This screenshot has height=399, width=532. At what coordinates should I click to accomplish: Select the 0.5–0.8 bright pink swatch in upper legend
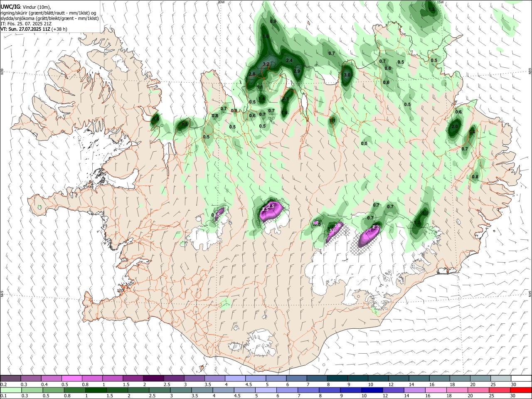point(72,378)
